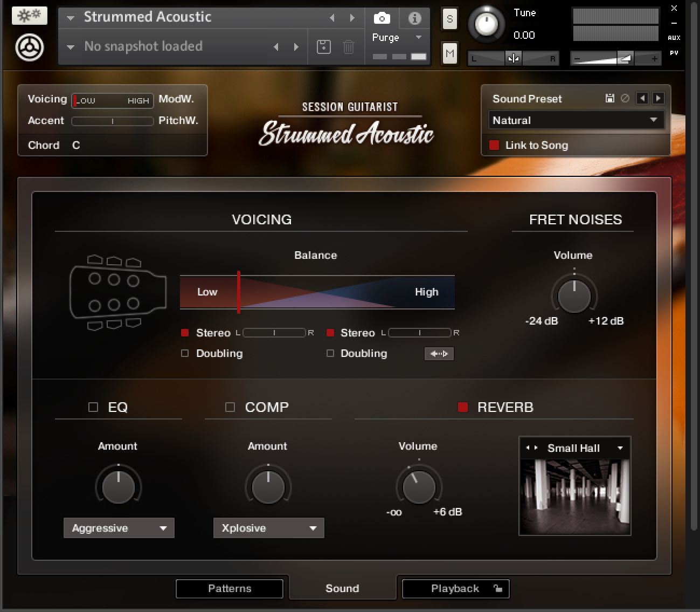Click the PitchW. assignment label
The width and height of the screenshot is (700, 612).
pyautogui.click(x=178, y=120)
